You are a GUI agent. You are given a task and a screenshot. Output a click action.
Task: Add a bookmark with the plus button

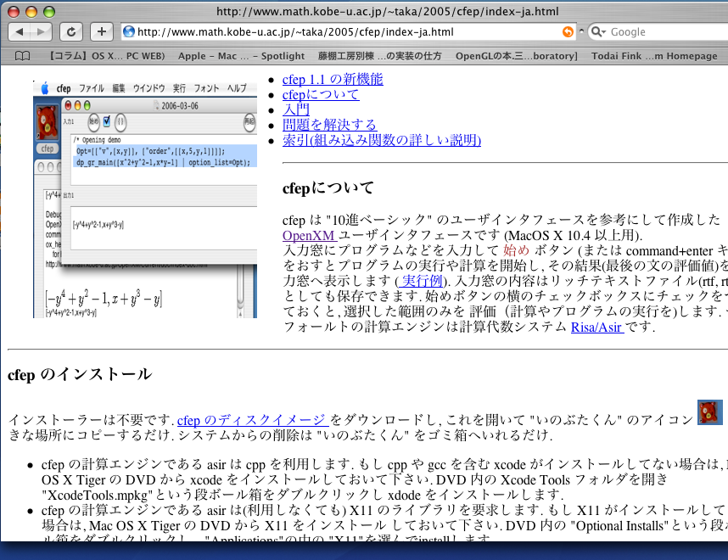click(x=101, y=31)
